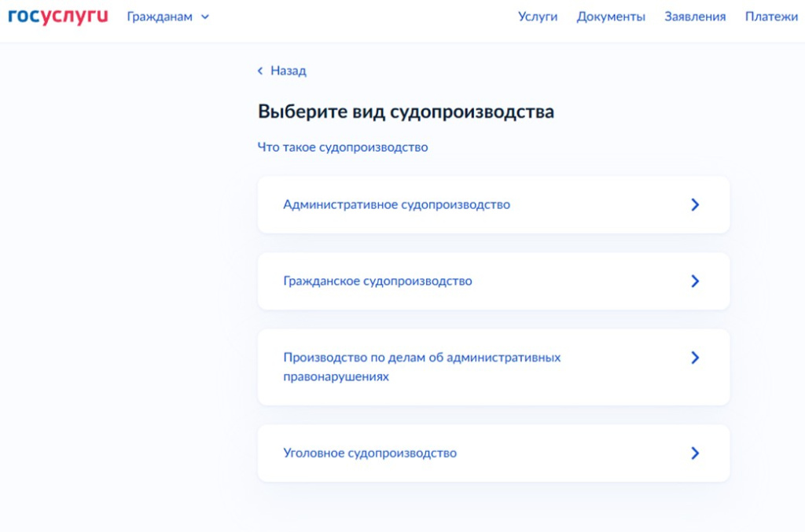Click the Гражданское судопроизводство card

click(494, 281)
